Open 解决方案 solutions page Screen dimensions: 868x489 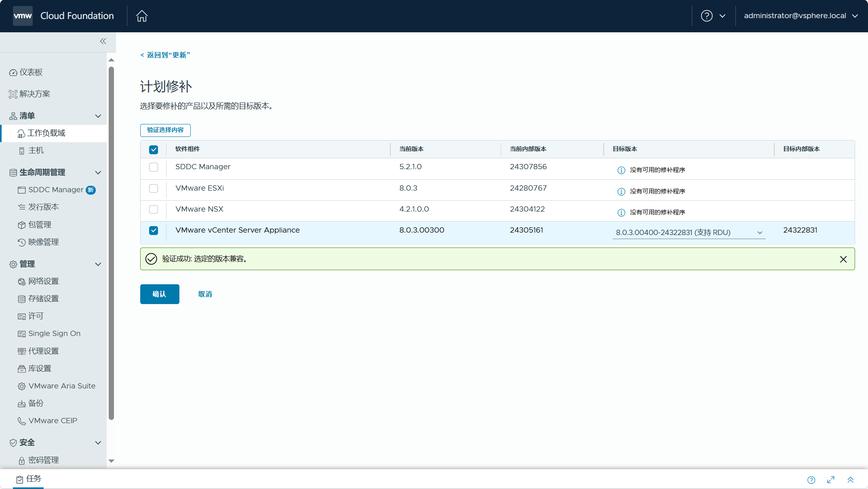(x=30, y=94)
